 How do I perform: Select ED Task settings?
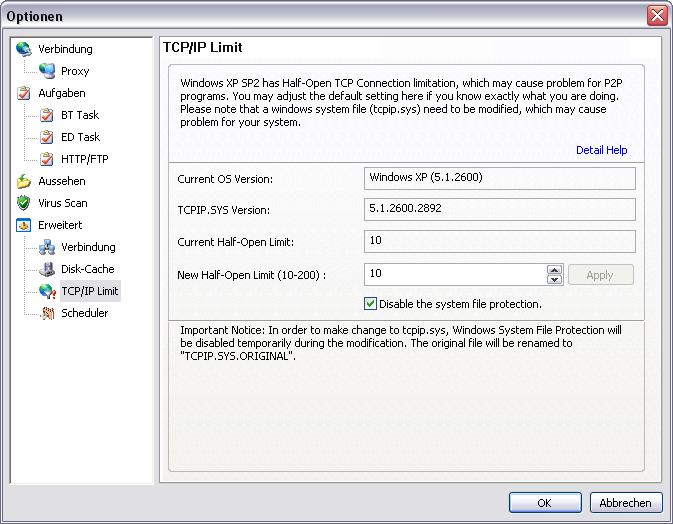coord(80,137)
